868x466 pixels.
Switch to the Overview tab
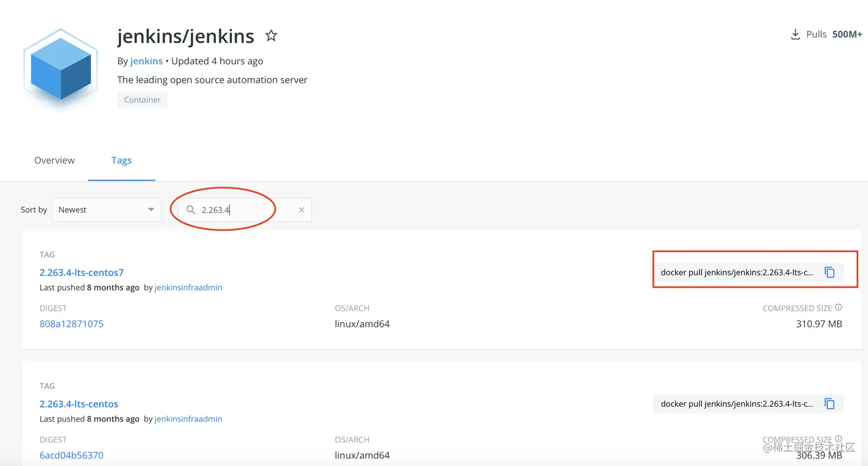[55, 160]
